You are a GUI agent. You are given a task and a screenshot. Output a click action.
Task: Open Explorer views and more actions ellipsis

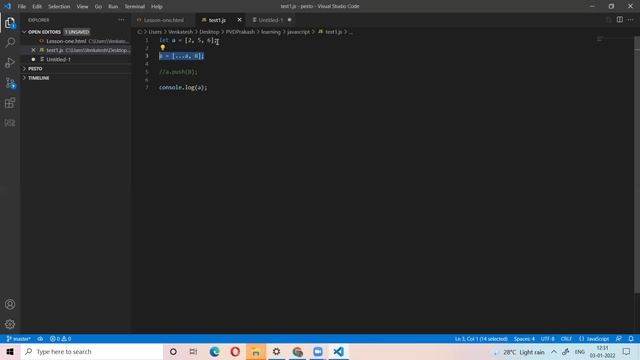121,20
